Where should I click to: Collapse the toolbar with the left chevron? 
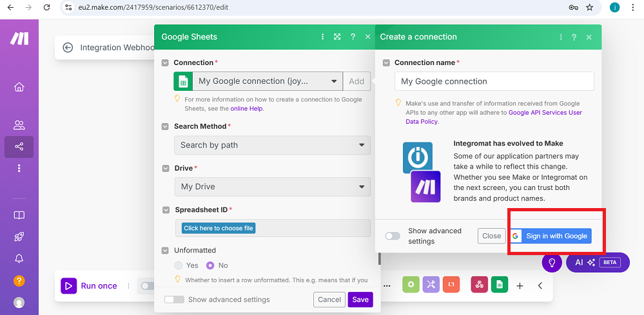click(540, 285)
